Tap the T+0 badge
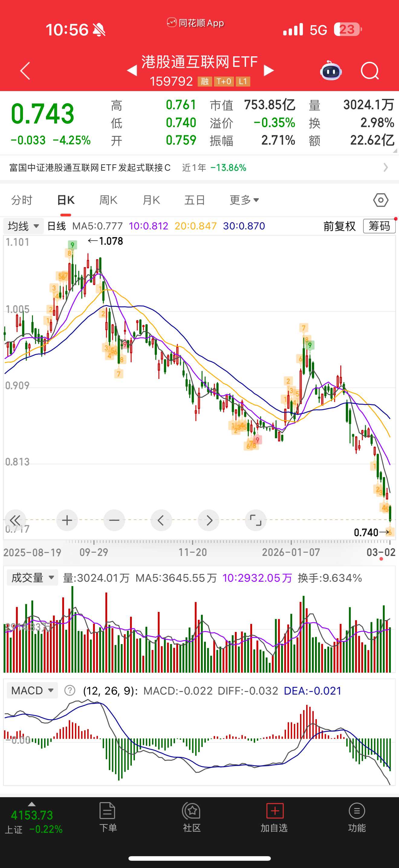399x868 pixels. point(224,81)
